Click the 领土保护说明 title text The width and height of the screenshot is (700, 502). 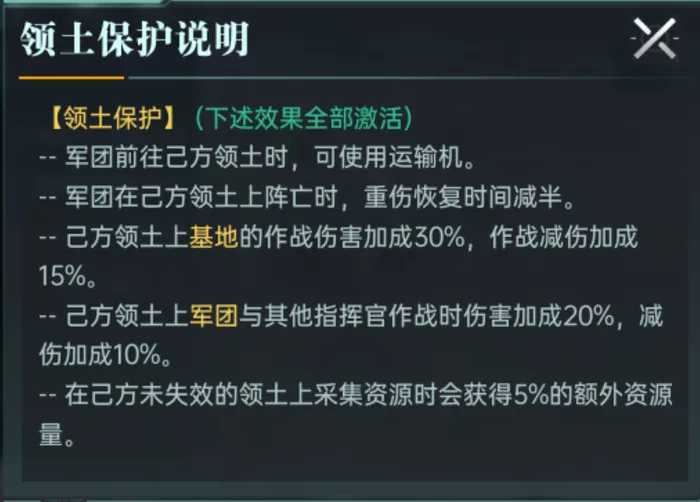point(134,40)
